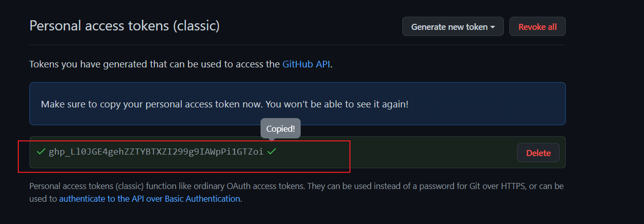Screen dimensions: 644x224
Task: Open the GitHub API link
Action: 306,64
